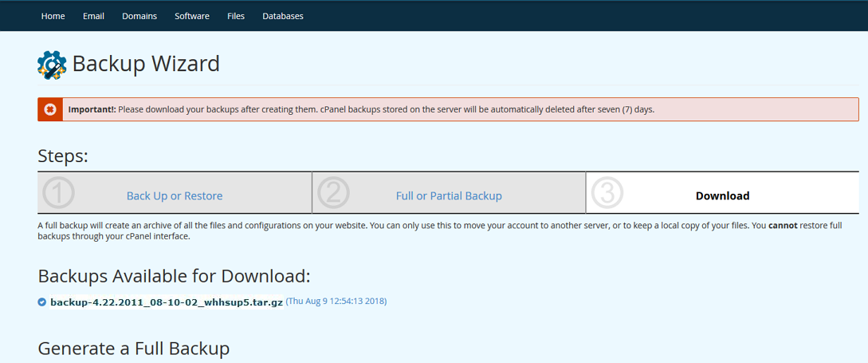Download backup-4.22.2011_08-10-02_whhsup5.tar.gz file
The width and height of the screenshot is (868, 363).
point(166,302)
